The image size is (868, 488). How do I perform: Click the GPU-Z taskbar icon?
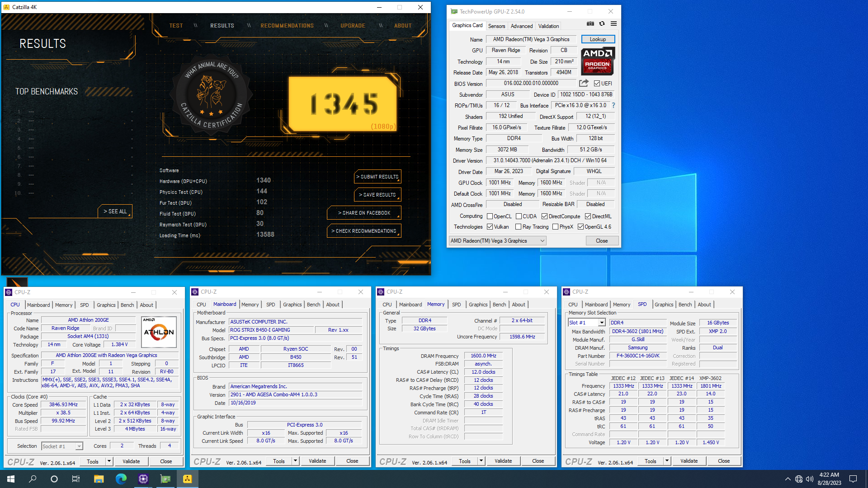tap(165, 479)
